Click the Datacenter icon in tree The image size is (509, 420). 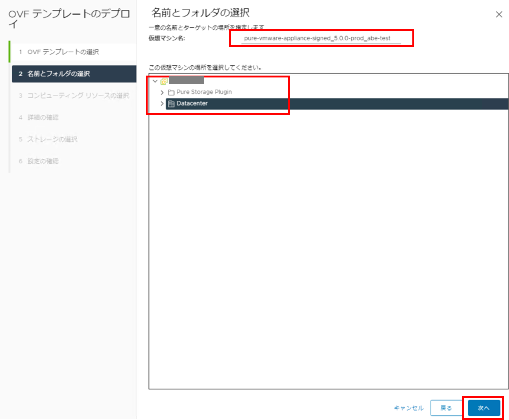(x=171, y=104)
